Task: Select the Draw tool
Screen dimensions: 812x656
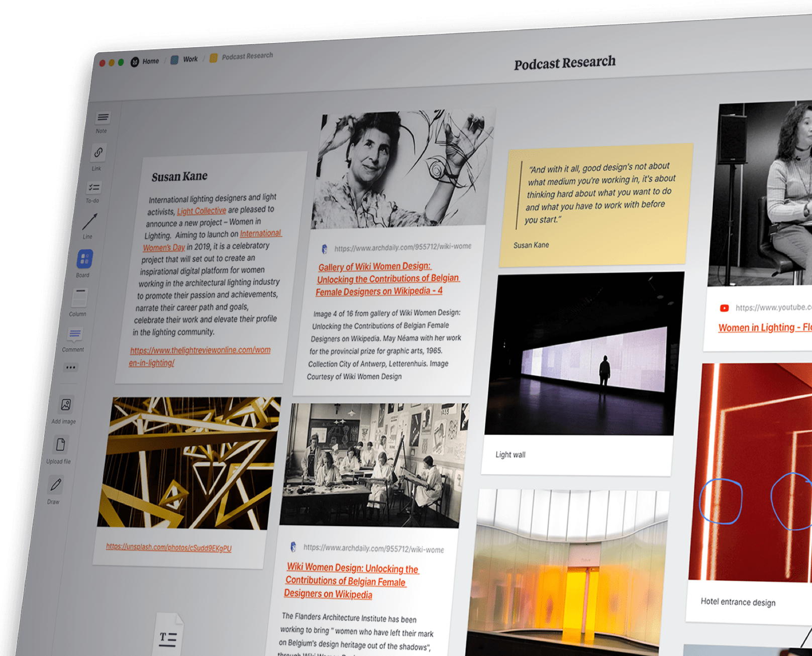Action: coord(55,484)
